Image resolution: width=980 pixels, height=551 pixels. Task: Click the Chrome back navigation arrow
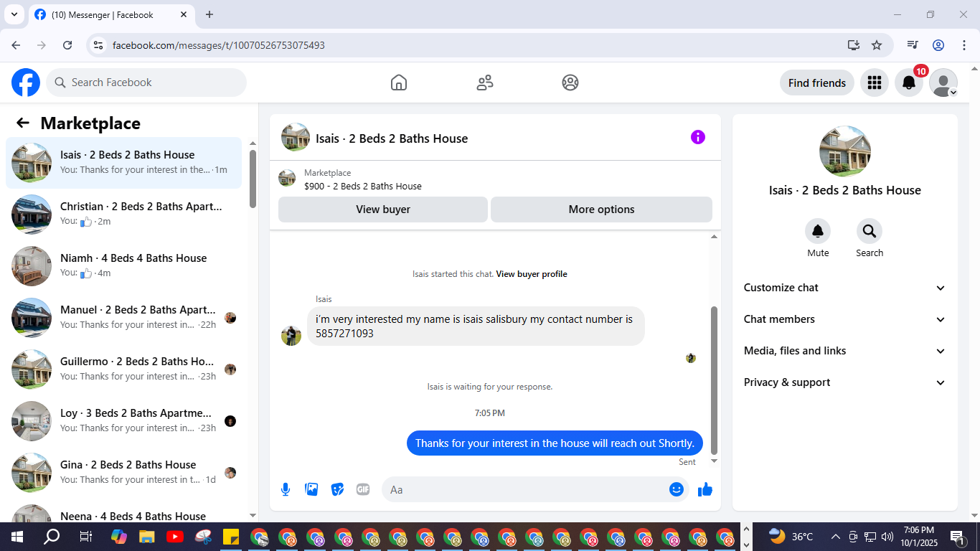16,45
